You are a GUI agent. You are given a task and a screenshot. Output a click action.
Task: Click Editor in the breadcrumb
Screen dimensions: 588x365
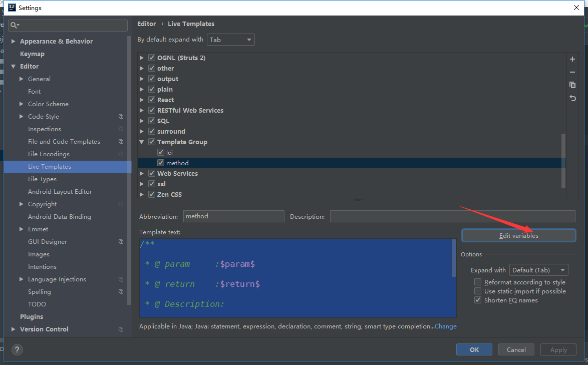(x=147, y=24)
